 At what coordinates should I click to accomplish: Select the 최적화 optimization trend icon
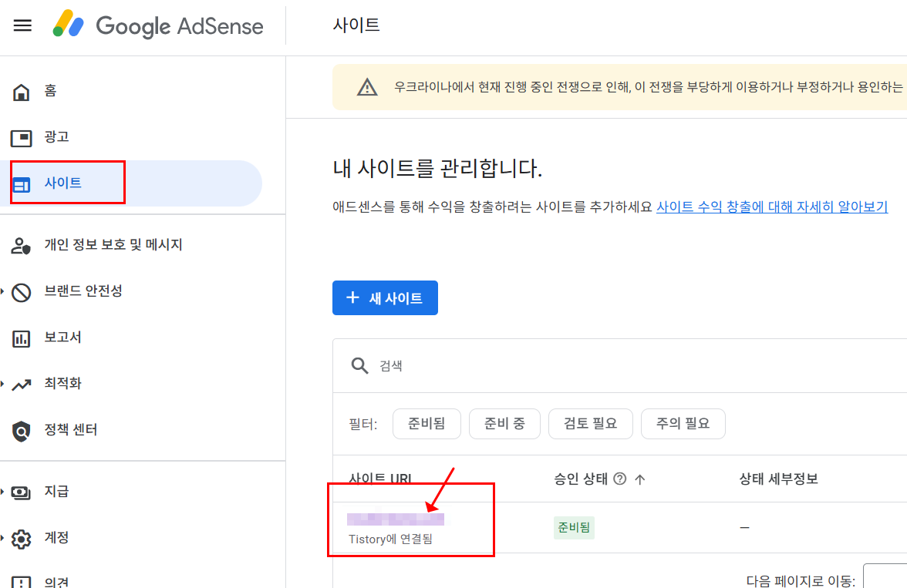click(x=22, y=383)
